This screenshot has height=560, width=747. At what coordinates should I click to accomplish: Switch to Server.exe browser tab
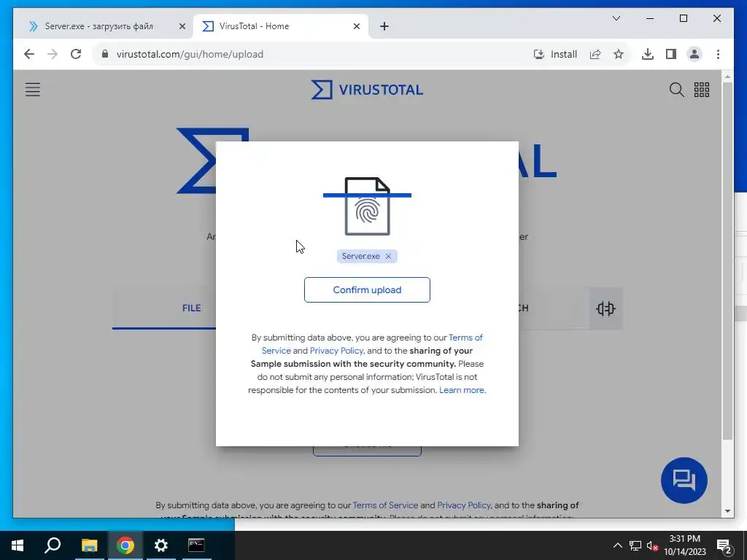click(x=98, y=26)
